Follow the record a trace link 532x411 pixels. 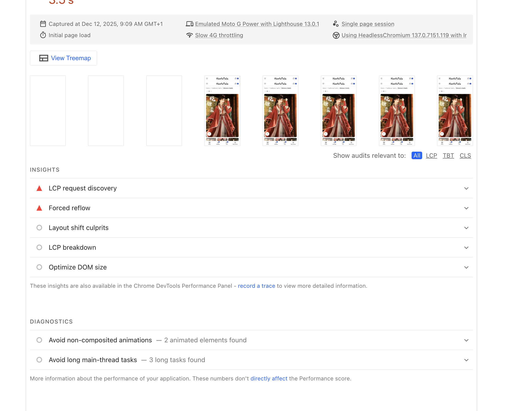256,286
